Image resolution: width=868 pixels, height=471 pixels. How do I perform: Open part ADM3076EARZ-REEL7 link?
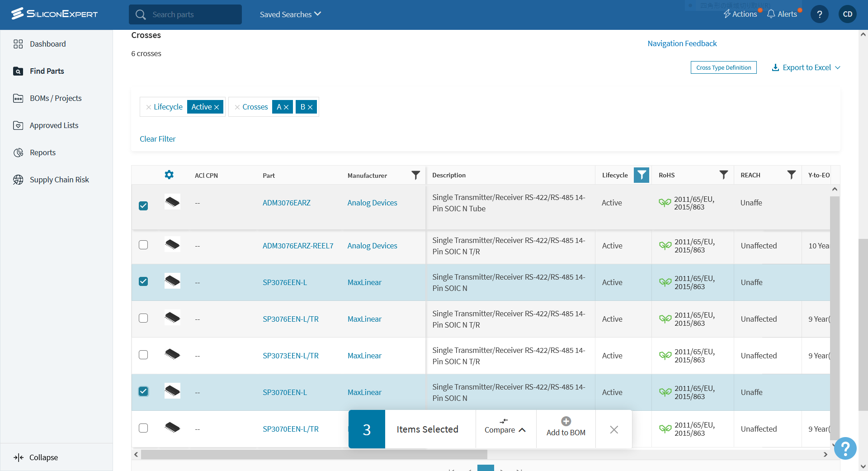pyautogui.click(x=298, y=246)
